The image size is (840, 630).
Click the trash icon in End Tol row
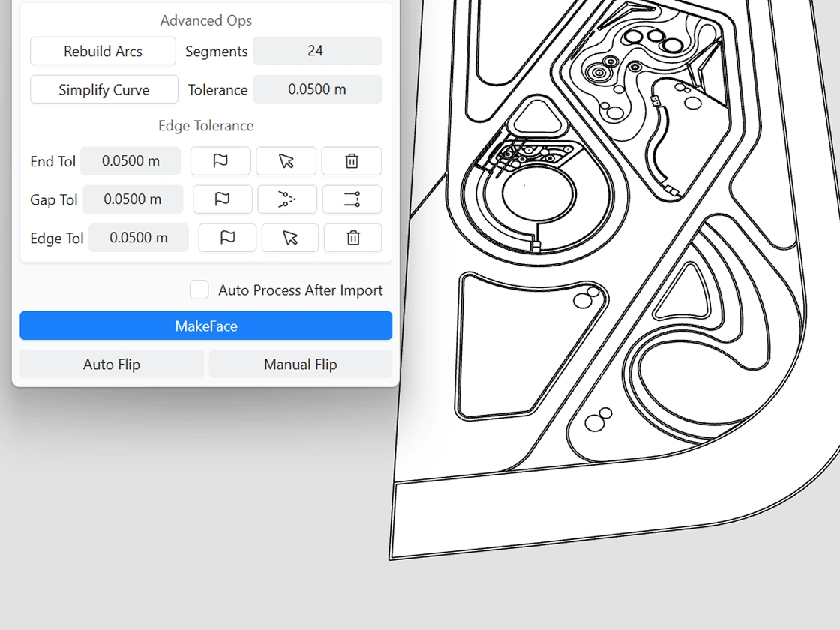click(352, 161)
